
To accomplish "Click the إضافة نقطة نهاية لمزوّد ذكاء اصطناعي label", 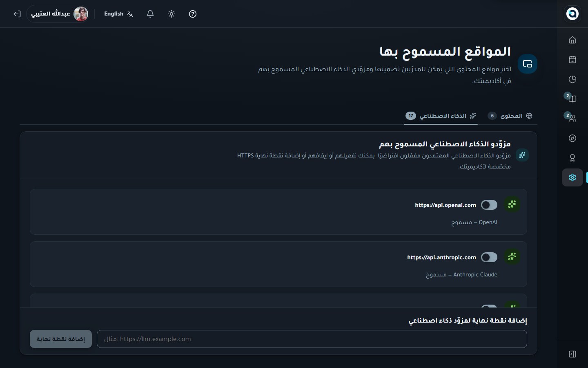I will (468, 321).
